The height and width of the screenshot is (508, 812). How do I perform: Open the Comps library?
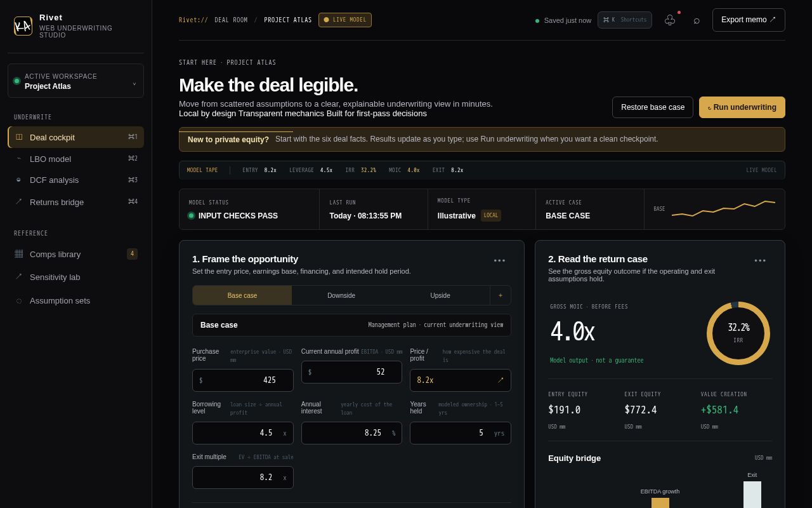pos(76,254)
